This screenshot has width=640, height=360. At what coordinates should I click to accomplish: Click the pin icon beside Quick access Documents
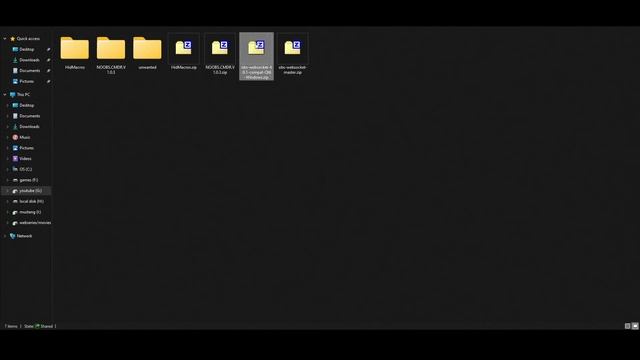pyautogui.click(x=49, y=71)
